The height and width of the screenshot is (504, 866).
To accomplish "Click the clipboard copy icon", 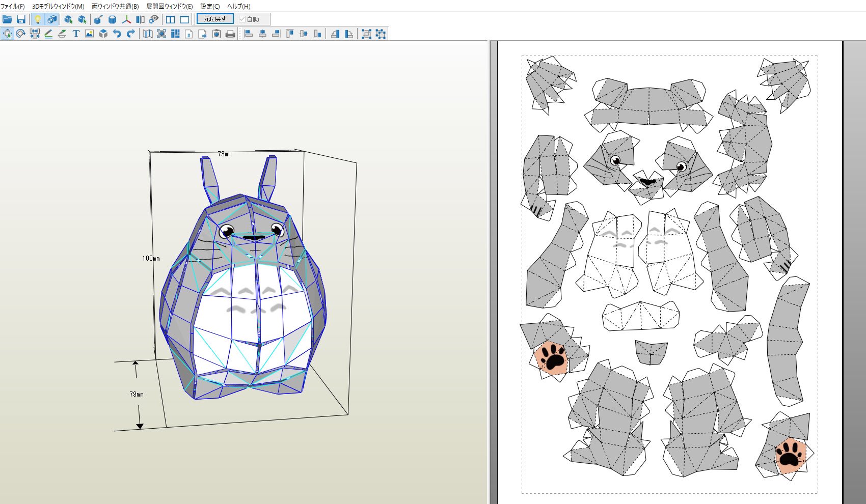I will pos(216,34).
